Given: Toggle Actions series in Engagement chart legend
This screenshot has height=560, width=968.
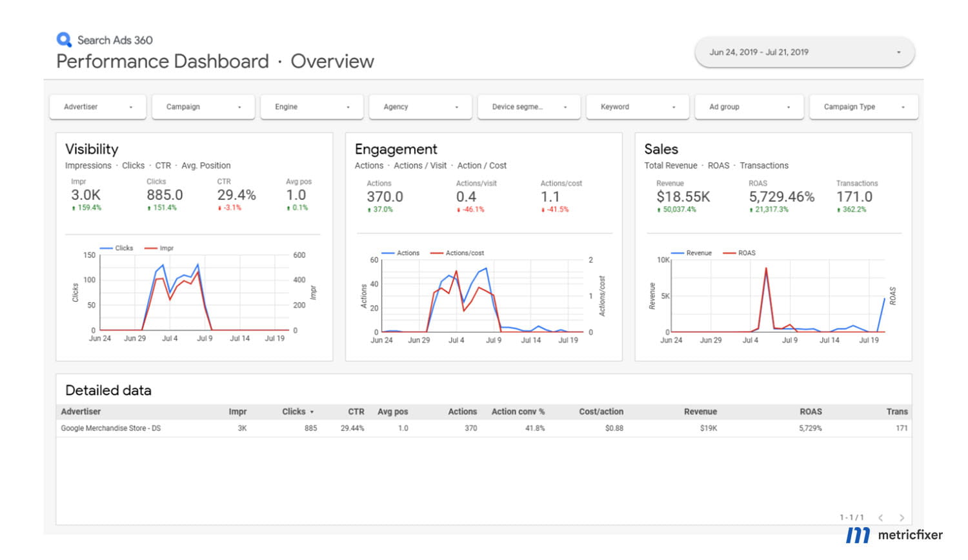Looking at the screenshot, I should pos(401,253).
